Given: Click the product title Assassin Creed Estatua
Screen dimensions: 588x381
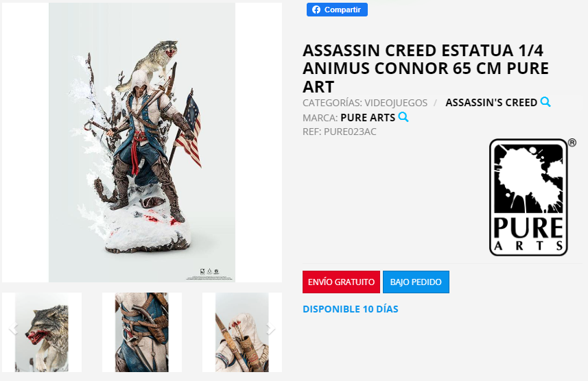Looking at the screenshot, I should (x=425, y=69).
